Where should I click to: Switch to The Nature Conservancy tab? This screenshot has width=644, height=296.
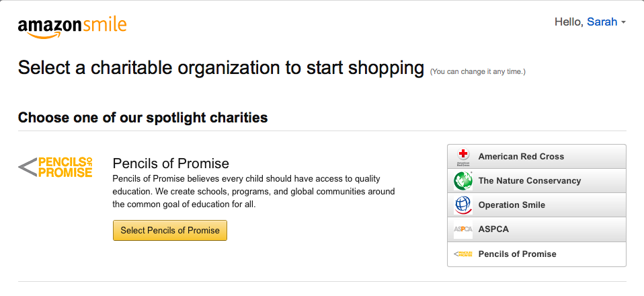point(536,181)
